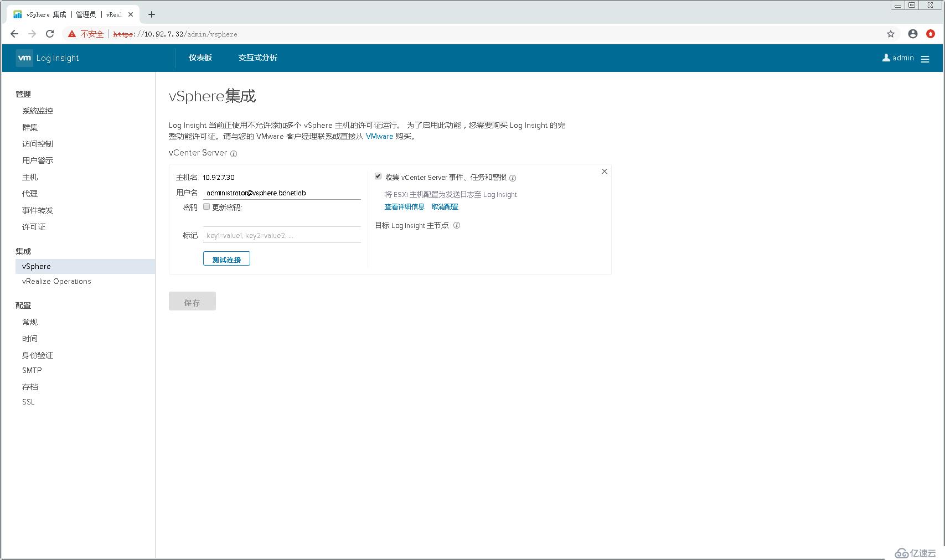Open 用户警示 in the sidebar

pos(38,160)
